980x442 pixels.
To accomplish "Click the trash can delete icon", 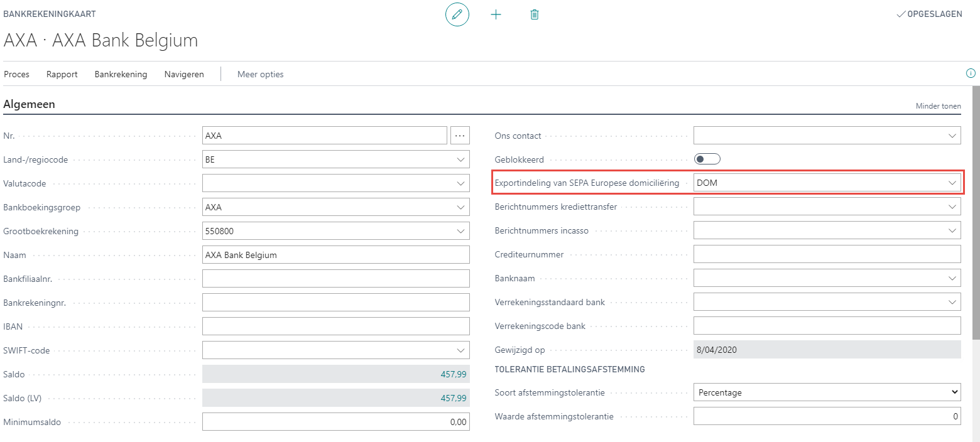I will click(534, 14).
